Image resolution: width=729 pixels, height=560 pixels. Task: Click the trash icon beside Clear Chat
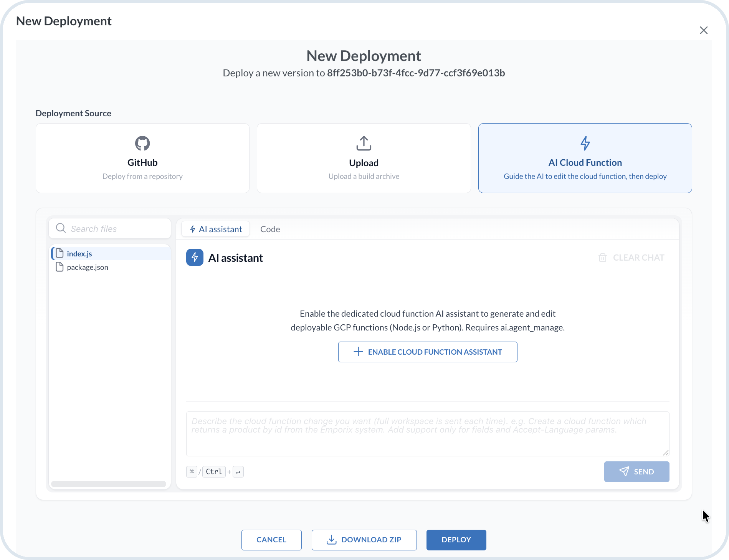click(603, 258)
